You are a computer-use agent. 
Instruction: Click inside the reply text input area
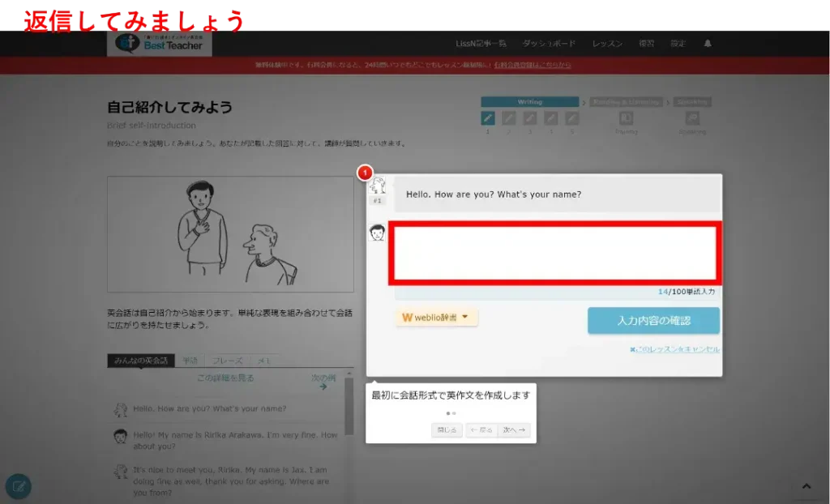pos(554,253)
